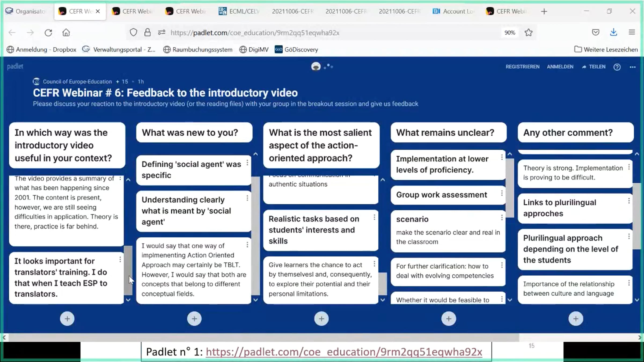Open options for 'Implementation at lower levels' post

click(502, 157)
